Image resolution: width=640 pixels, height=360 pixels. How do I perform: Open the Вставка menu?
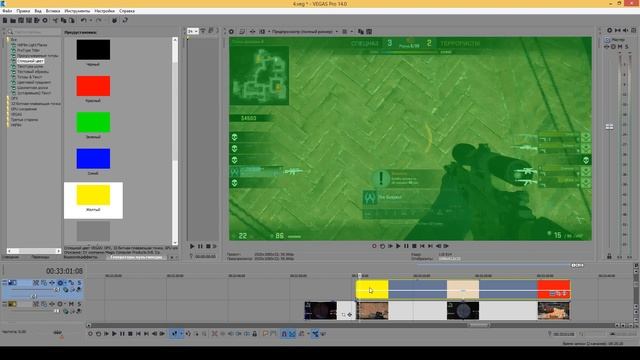tap(53, 11)
